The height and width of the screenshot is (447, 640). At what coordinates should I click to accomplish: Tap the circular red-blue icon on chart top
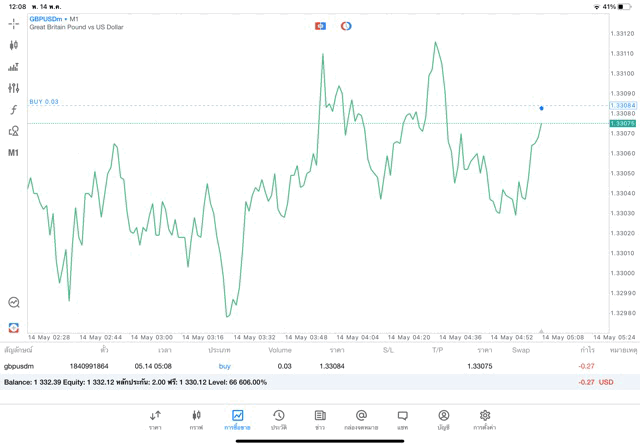tap(346, 26)
